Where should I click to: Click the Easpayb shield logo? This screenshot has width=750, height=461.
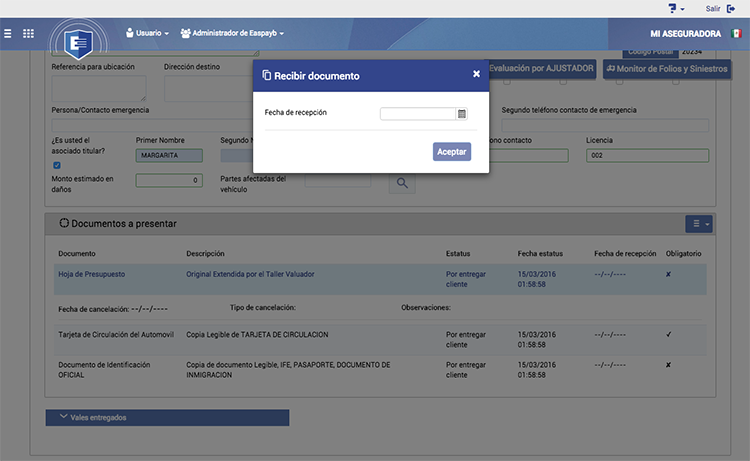tap(78, 43)
